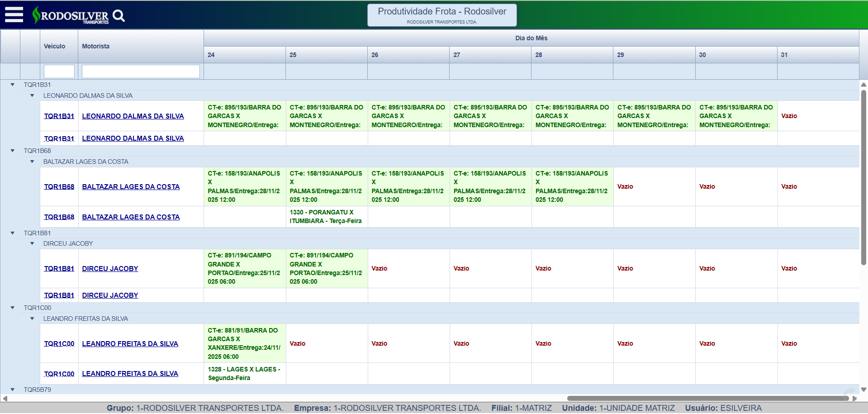Open the TQR1B68 vehicle link in the first row

tap(59, 187)
